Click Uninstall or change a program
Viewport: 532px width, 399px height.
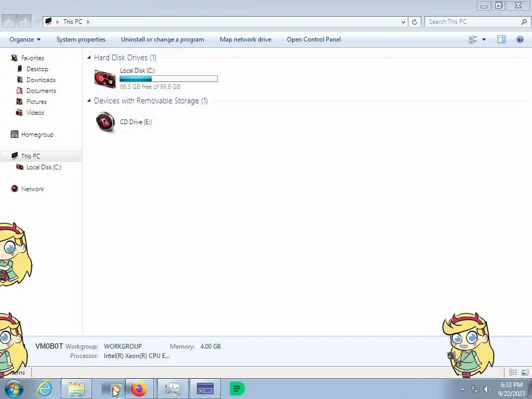click(163, 39)
